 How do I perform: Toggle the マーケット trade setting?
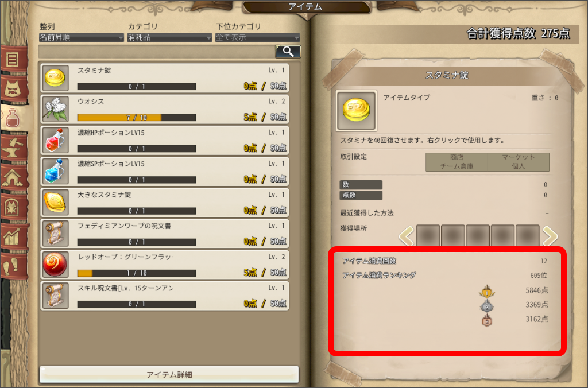[x=519, y=157]
